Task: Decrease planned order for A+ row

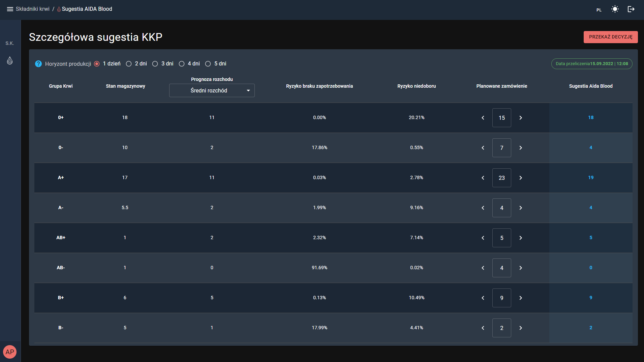Action: [483, 178]
